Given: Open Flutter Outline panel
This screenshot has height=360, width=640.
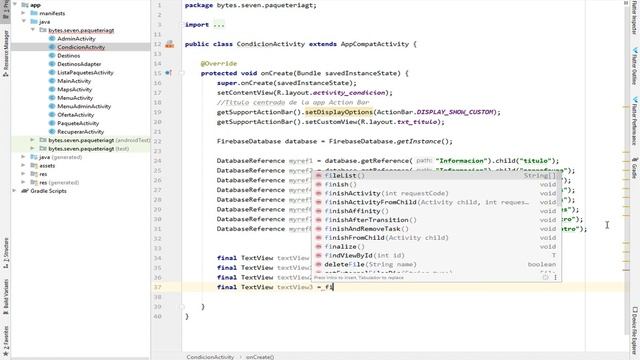Looking at the screenshot, I should pyautogui.click(x=635, y=66).
